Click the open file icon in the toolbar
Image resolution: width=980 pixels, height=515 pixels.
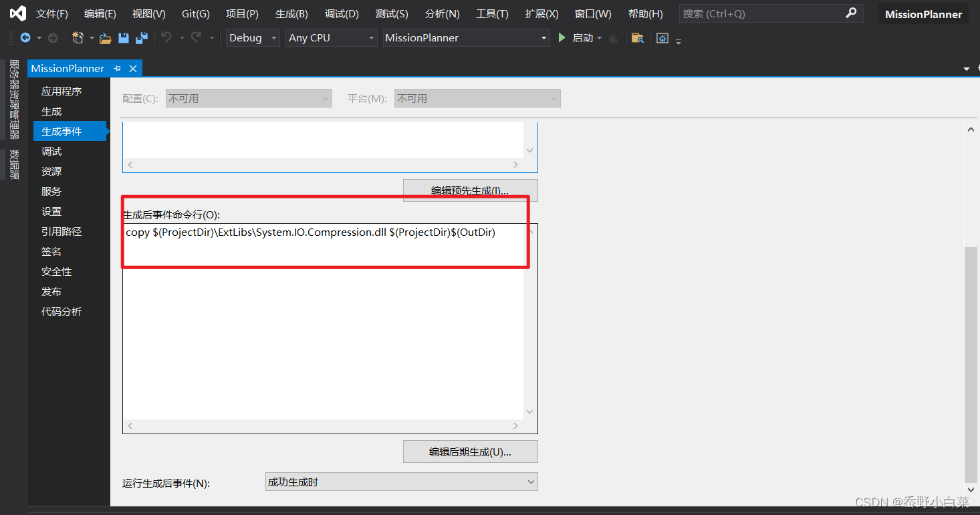tap(106, 38)
